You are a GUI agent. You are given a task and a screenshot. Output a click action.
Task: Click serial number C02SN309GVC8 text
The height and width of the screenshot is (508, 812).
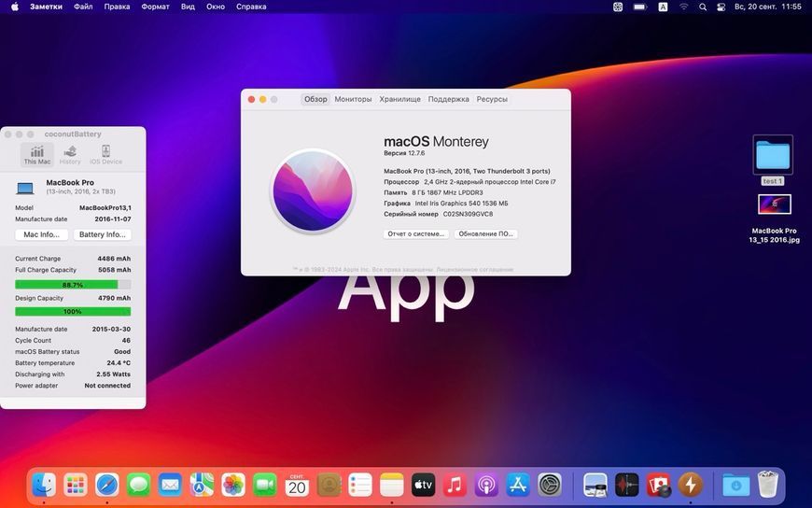click(x=468, y=214)
